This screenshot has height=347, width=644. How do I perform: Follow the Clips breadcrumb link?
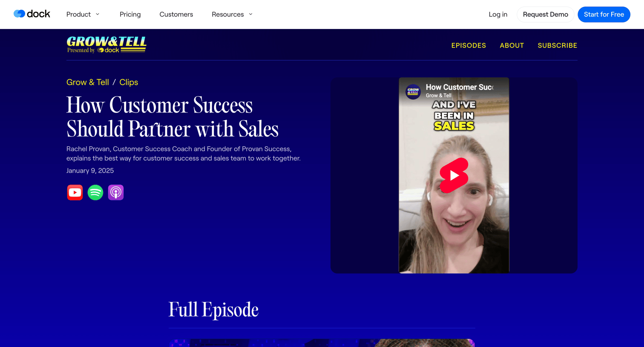click(x=129, y=82)
